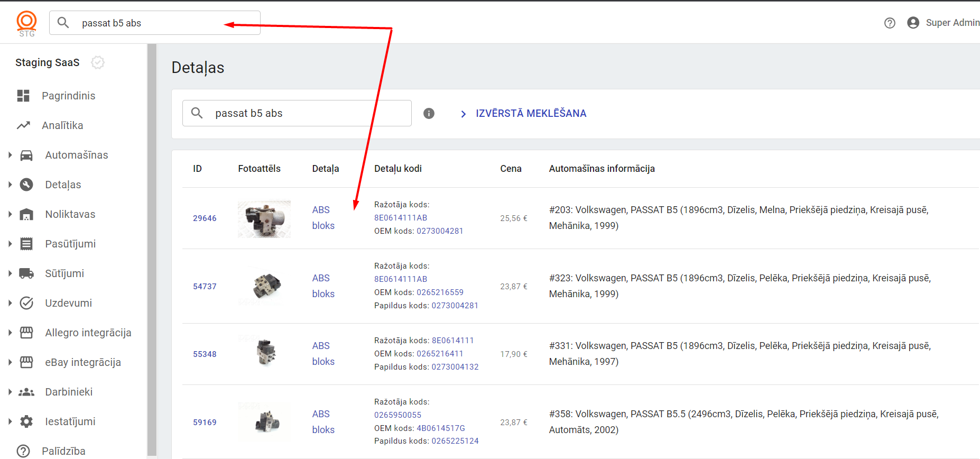The image size is (980, 459).
Task: Click additional code 0273004132
Action: pos(455,367)
